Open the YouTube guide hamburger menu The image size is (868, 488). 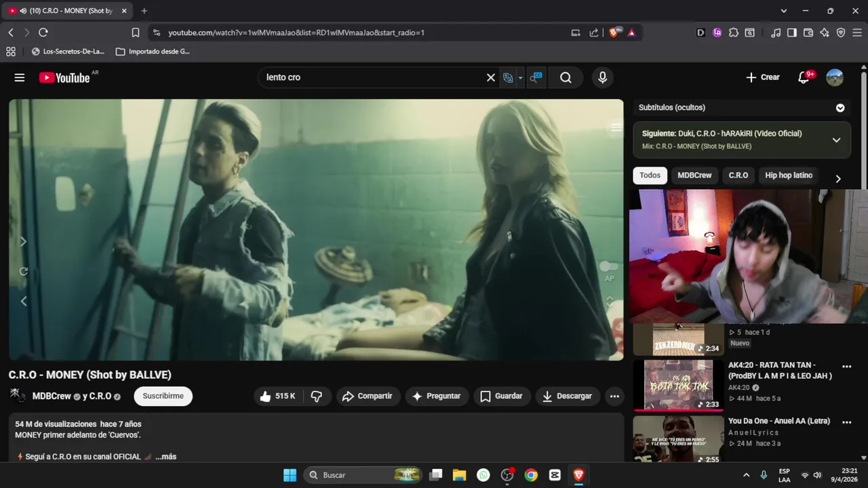click(20, 77)
